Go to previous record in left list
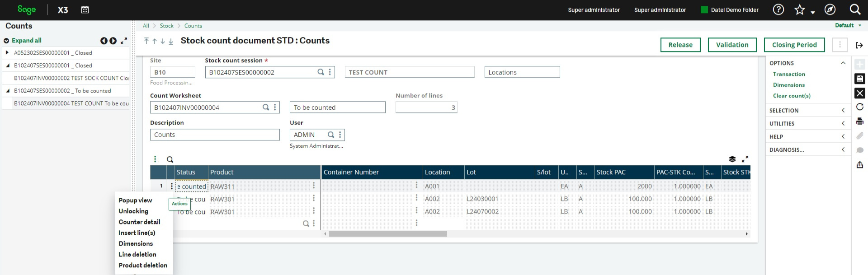The height and width of the screenshot is (275, 868). [104, 41]
